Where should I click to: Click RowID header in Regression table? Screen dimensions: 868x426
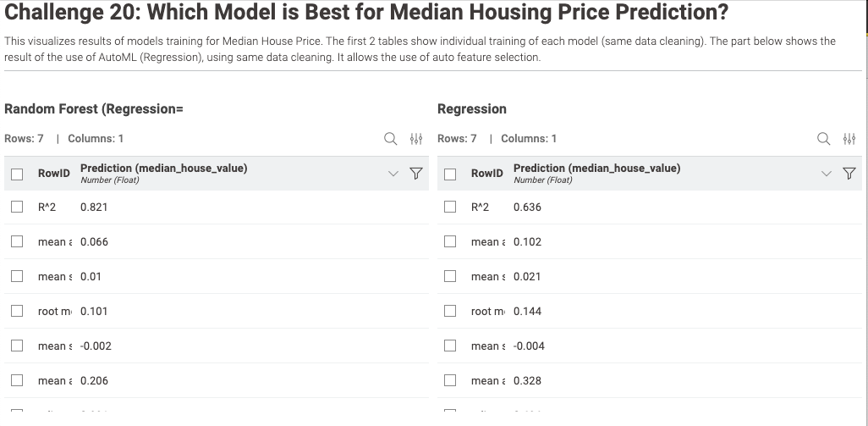coord(486,174)
